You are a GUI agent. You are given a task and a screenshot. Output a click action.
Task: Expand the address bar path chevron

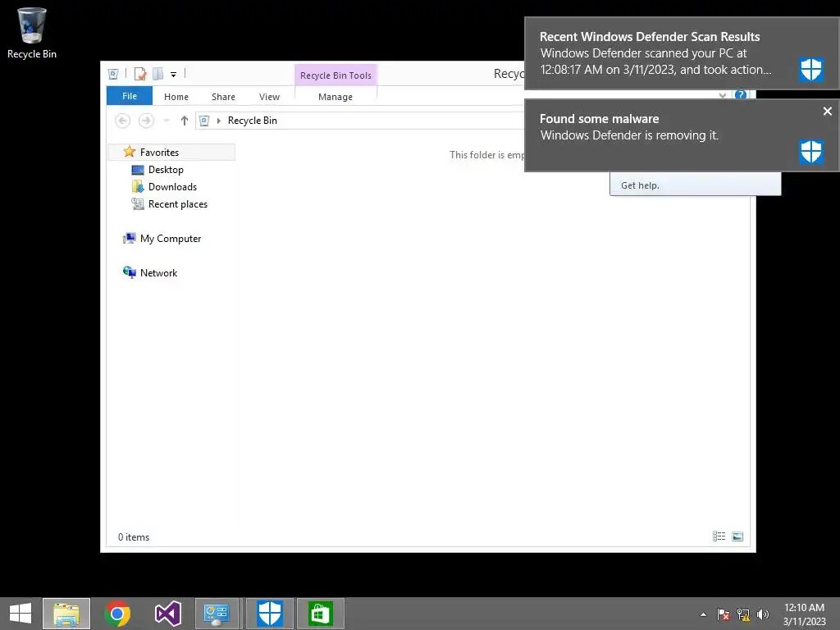[x=218, y=121]
